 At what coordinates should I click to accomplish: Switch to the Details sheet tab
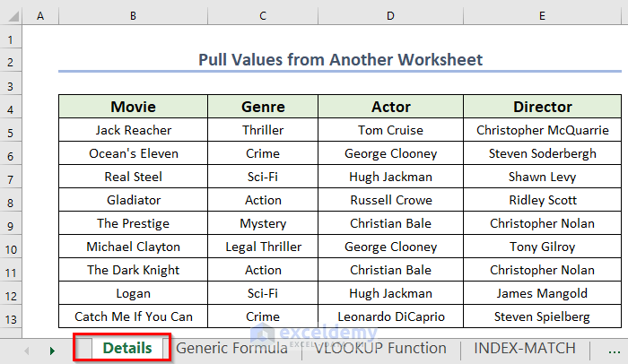(x=126, y=348)
